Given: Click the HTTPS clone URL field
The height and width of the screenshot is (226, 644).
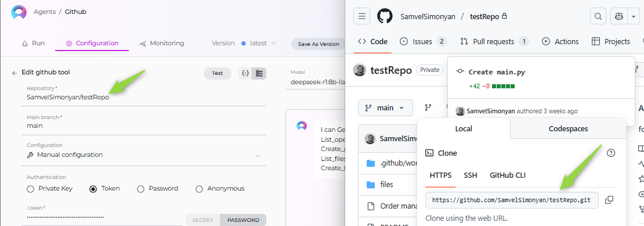Looking at the screenshot, I should click(x=512, y=200).
